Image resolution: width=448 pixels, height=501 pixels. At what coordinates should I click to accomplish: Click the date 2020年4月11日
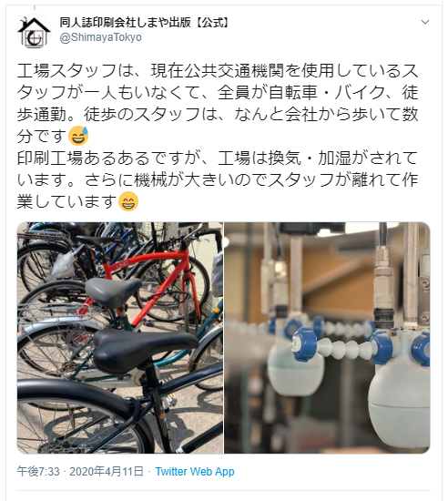[107, 472]
